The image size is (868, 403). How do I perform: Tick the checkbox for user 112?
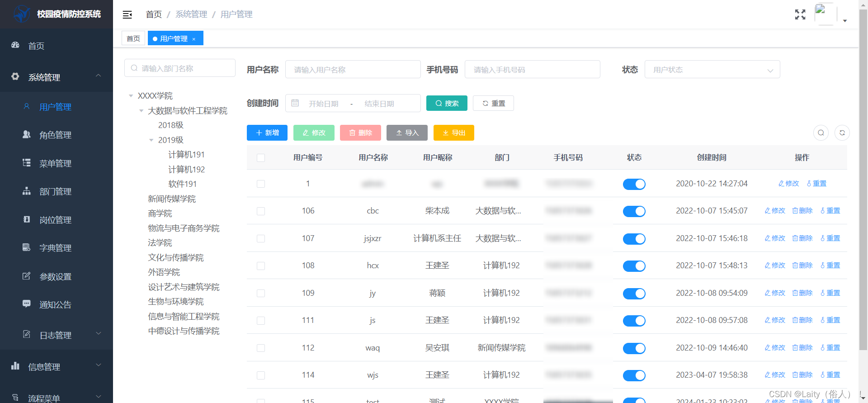click(x=261, y=348)
